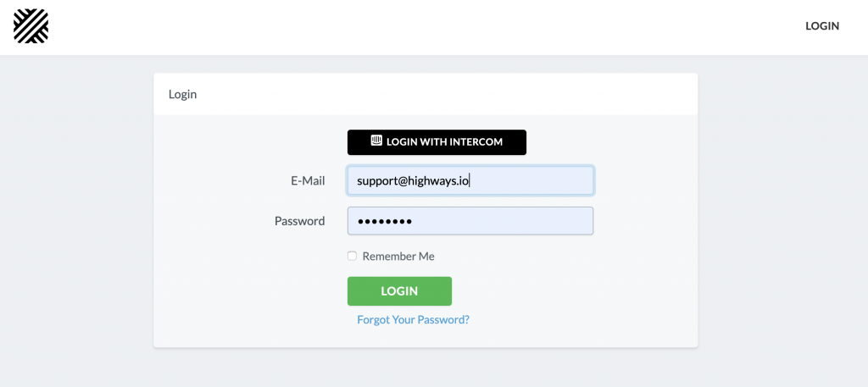Click blank area right of Login header title
The width and height of the screenshot is (868, 387).
[442, 95]
